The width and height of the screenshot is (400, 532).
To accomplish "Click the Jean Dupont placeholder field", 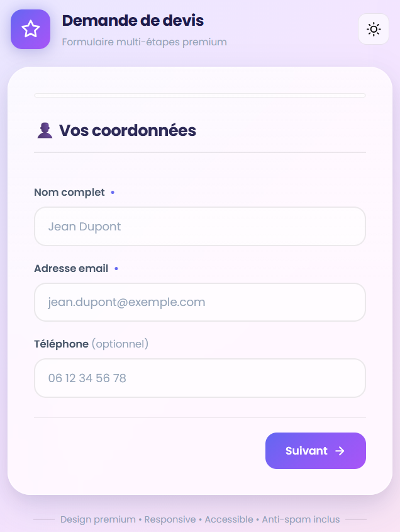I will pos(200,226).
